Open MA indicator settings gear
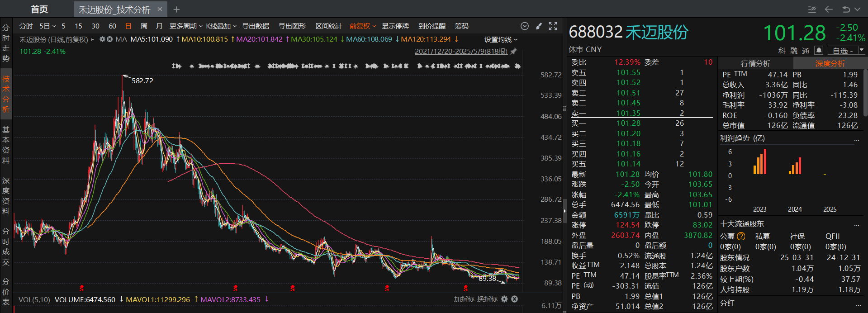The height and width of the screenshot is (313, 868). point(102,39)
